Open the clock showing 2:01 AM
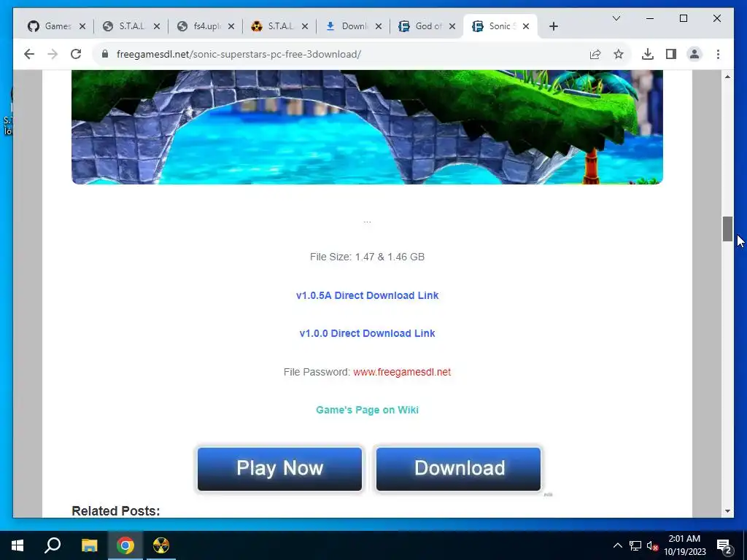The width and height of the screenshot is (747, 560). coord(684,545)
